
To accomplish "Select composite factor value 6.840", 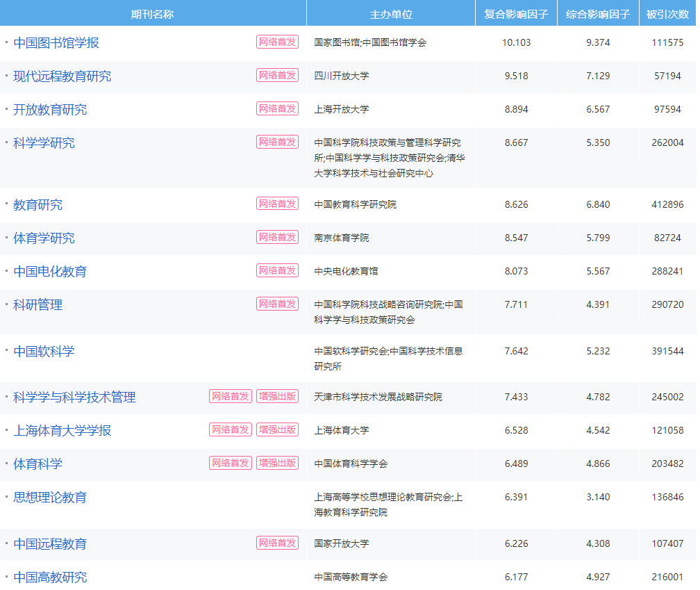I will point(598,204).
